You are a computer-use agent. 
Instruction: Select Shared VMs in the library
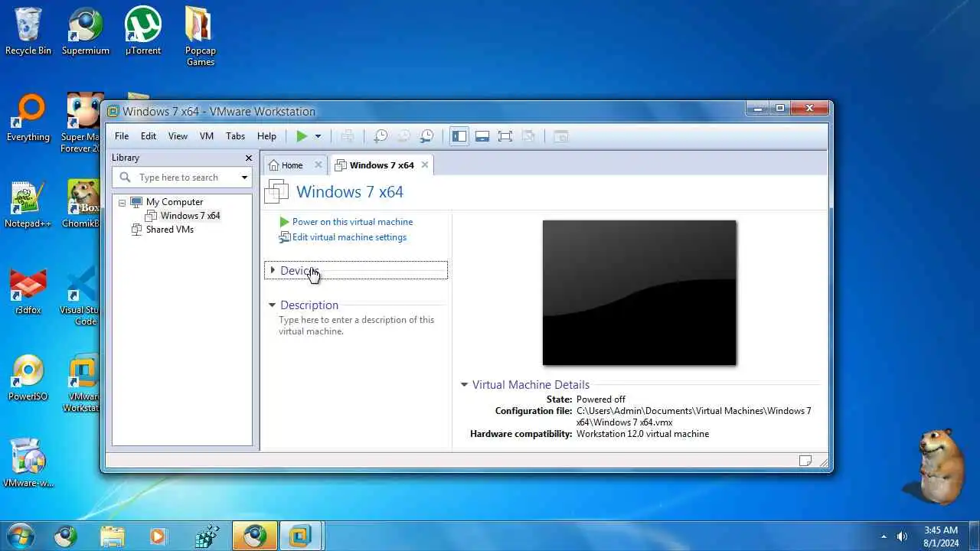click(x=169, y=230)
